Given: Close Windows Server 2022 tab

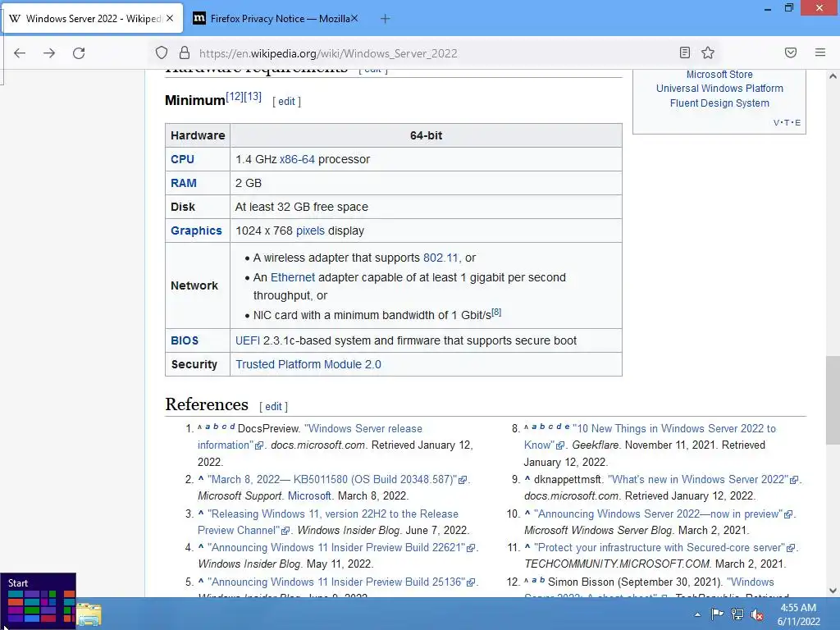Looking at the screenshot, I should tap(170, 18).
